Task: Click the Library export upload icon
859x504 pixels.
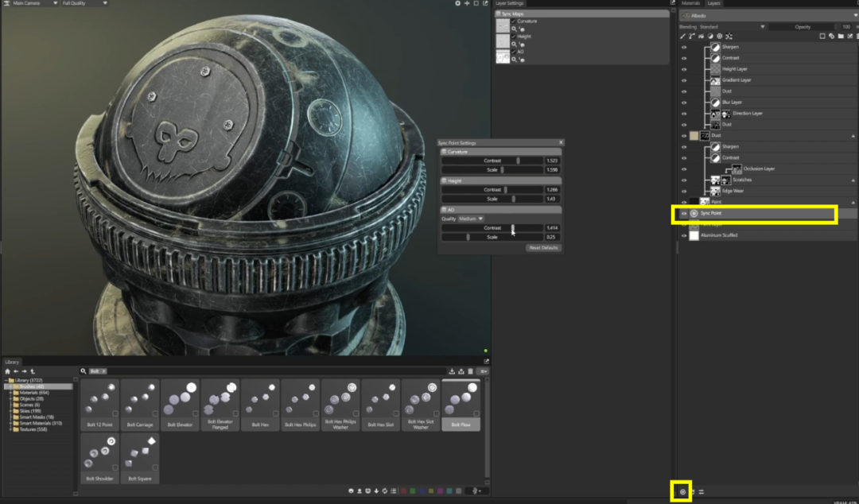Action: [461, 371]
